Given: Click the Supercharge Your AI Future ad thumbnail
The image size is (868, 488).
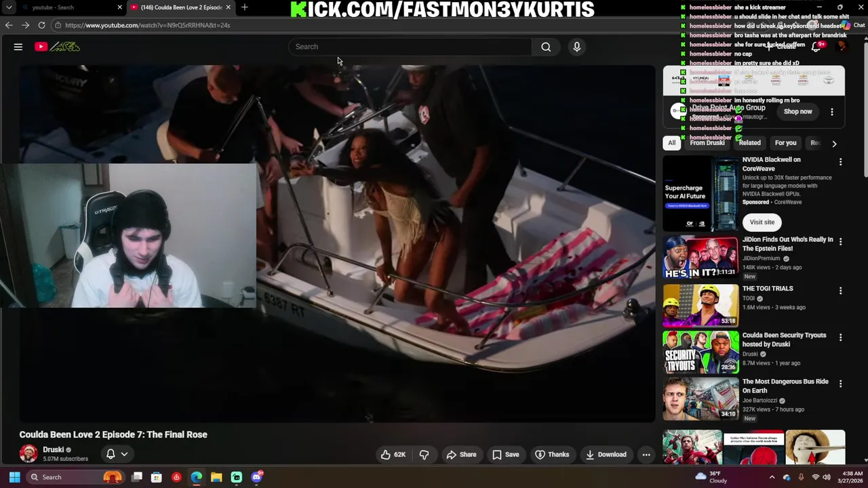Looking at the screenshot, I should (x=701, y=194).
